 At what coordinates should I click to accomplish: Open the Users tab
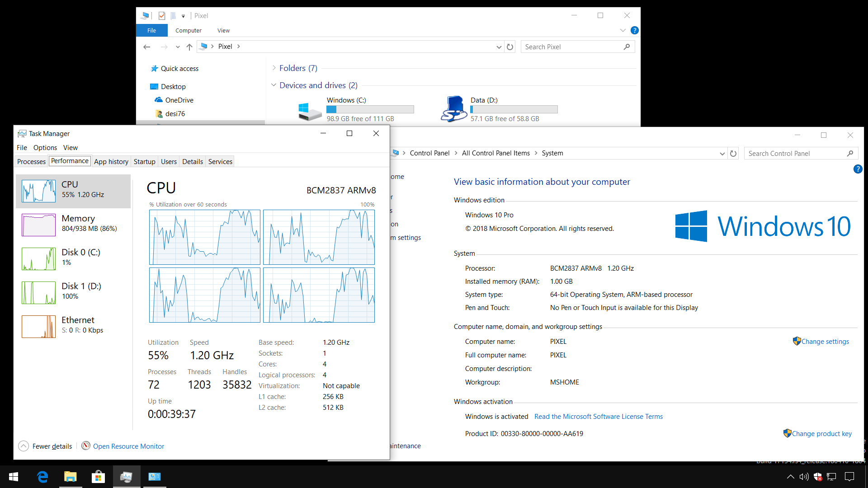(x=169, y=162)
